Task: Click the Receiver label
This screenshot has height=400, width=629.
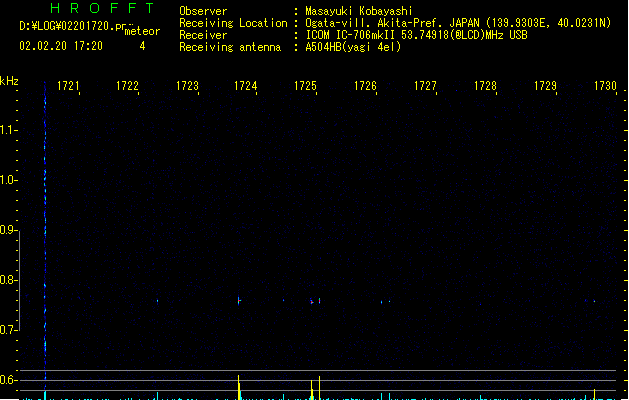Action: pyautogui.click(x=203, y=35)
